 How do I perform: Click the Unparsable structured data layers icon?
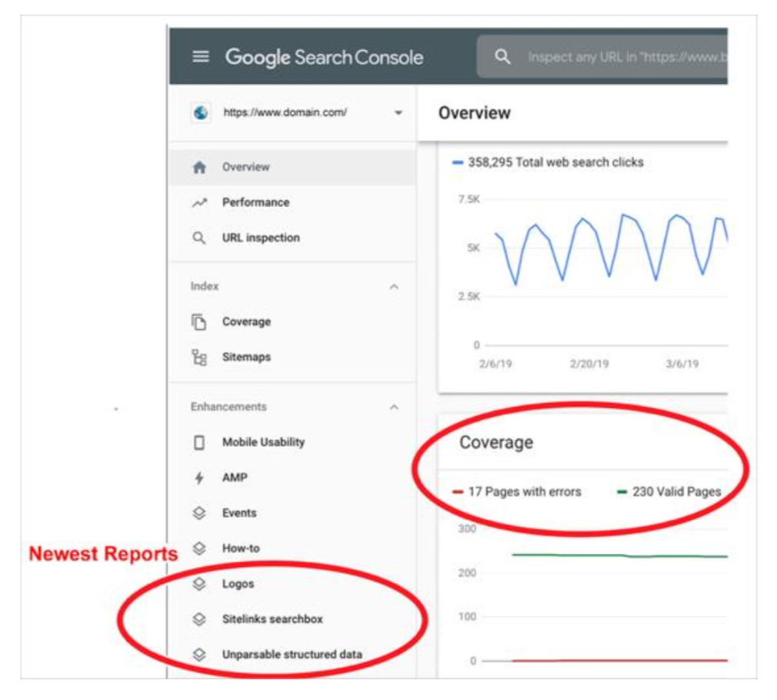tap(199, 655)
